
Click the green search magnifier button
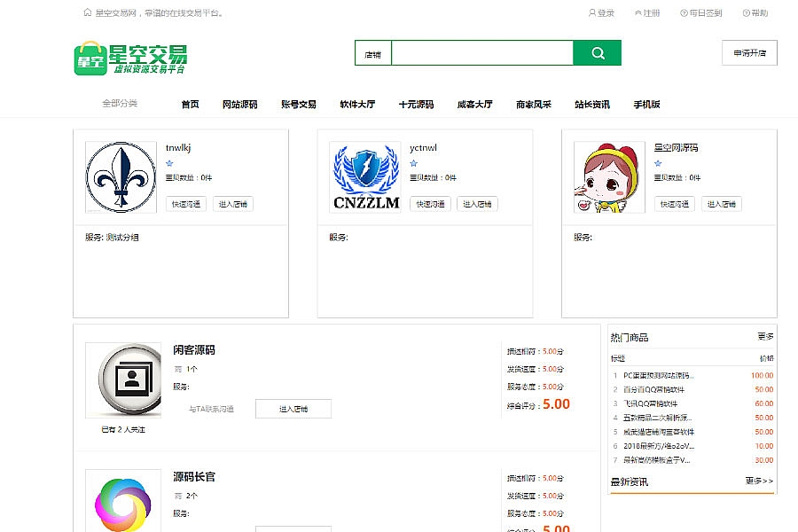(x=597, y=53)
